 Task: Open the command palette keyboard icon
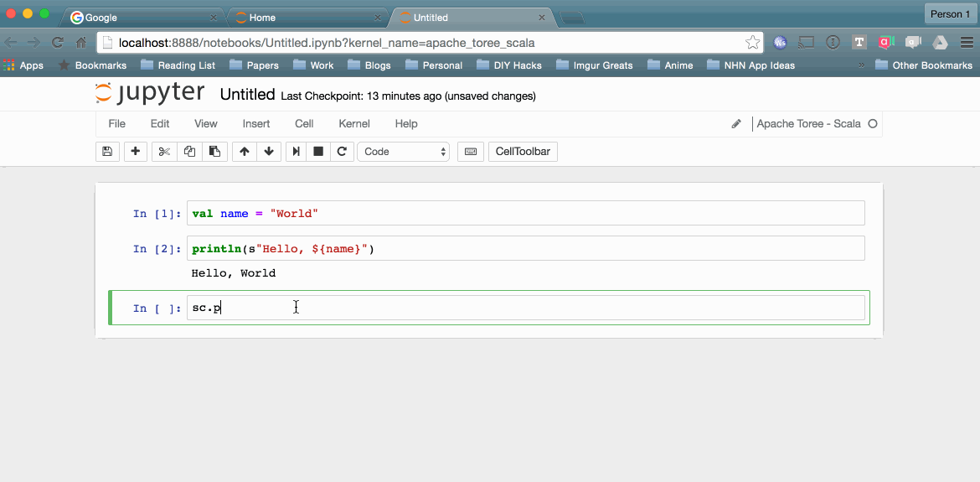coord(471,152)
